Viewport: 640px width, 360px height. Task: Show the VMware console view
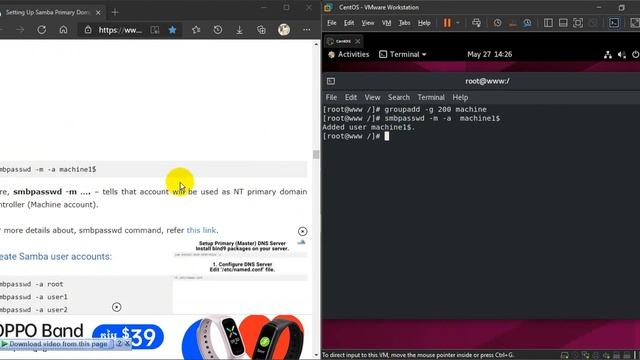tap(614, 23)
